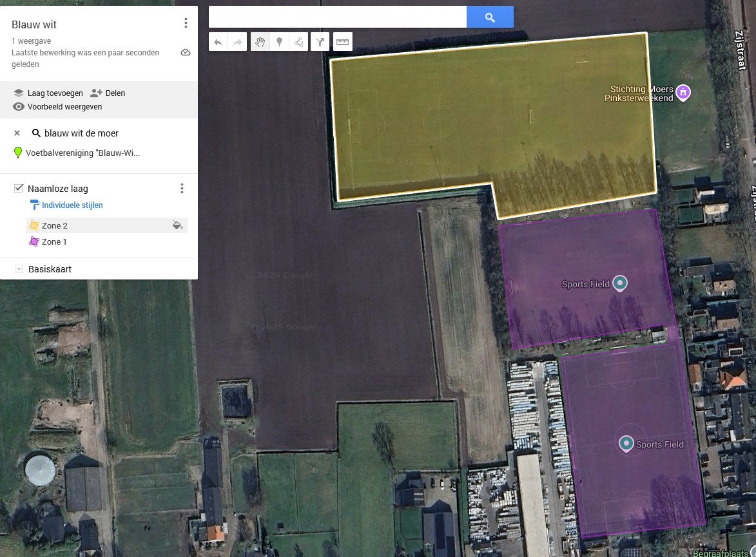The width and height of the screenshot is (756, 557).
Task: Click the blue search button
Action: pyautogui.click(x=490, y=17)
